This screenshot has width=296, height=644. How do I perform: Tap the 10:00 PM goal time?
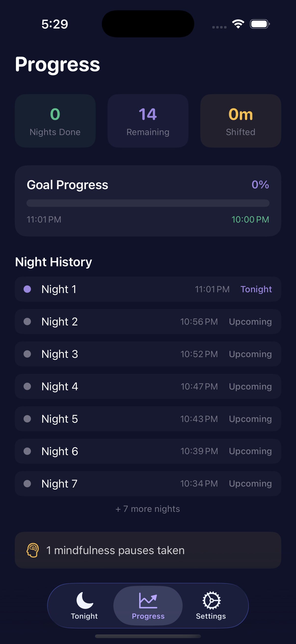pyautogui.click(x=250, y=220)
